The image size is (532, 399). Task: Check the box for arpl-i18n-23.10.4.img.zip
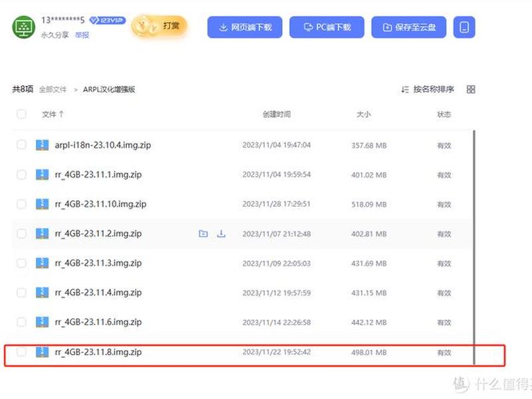click(21, 145)
